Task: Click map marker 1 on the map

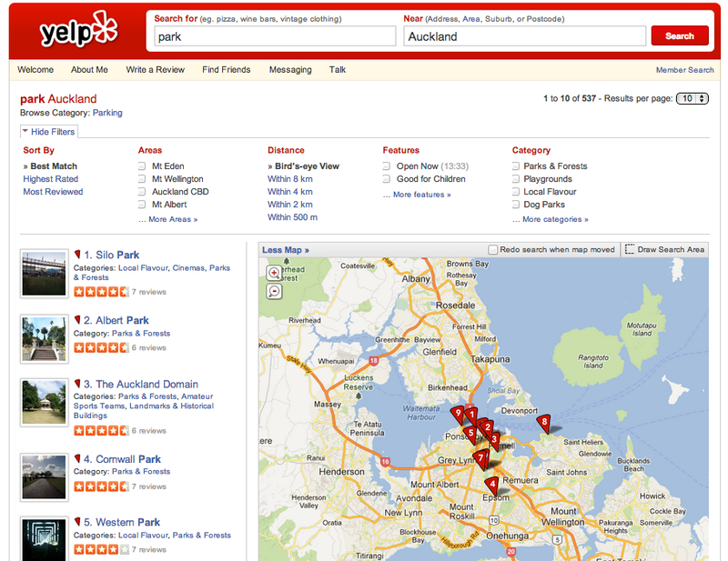Action: tap(471, 416)
